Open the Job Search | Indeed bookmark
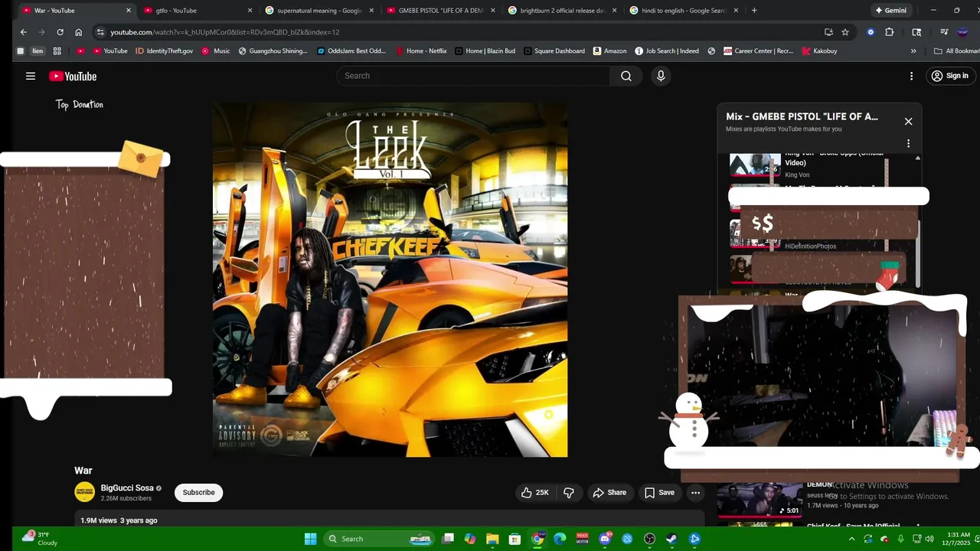 click(x=666, y=51)
